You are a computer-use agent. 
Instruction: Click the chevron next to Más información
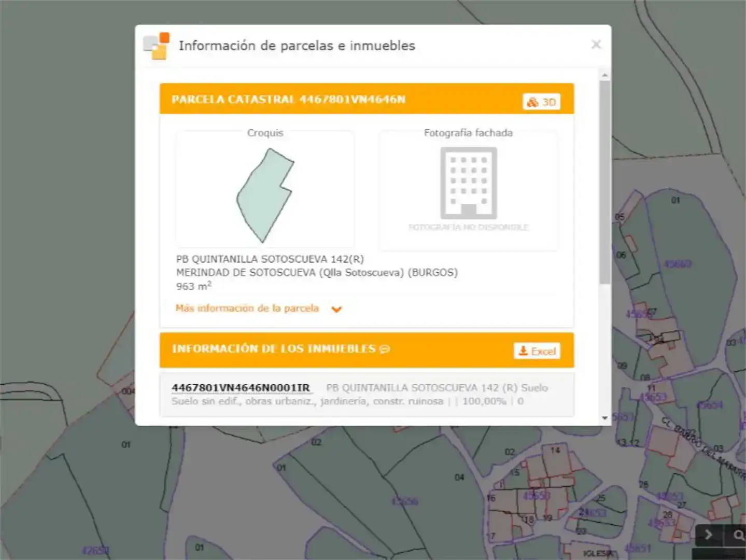pos(336,310)
